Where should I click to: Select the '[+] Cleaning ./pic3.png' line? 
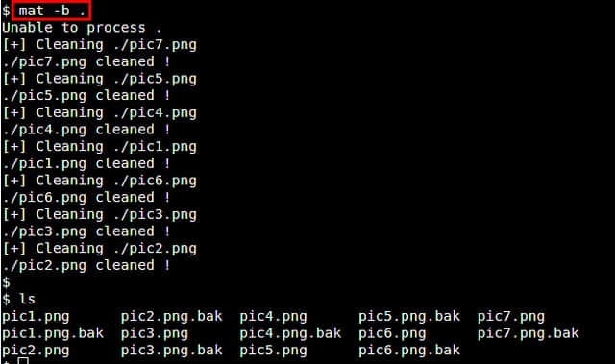click(x=99, y=215)
